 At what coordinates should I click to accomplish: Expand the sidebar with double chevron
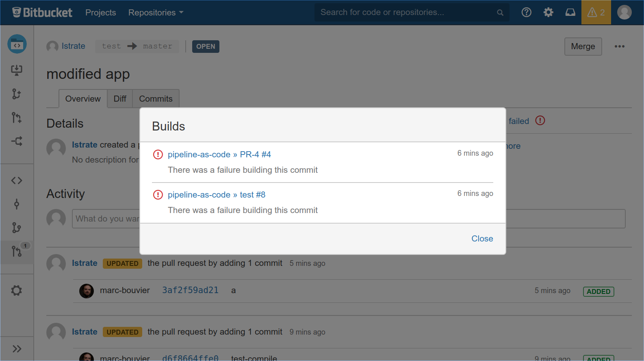point(17,349)
